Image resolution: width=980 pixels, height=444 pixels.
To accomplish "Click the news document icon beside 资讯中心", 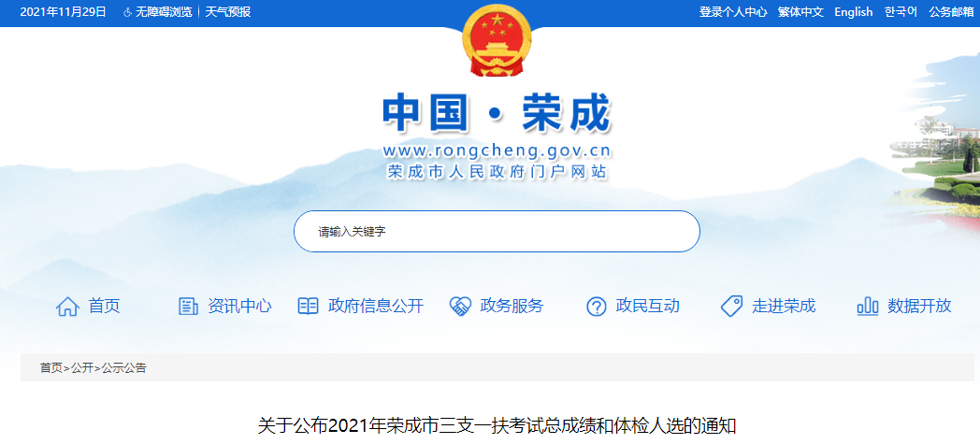I will pyautogui.click(x=188, y=306).
